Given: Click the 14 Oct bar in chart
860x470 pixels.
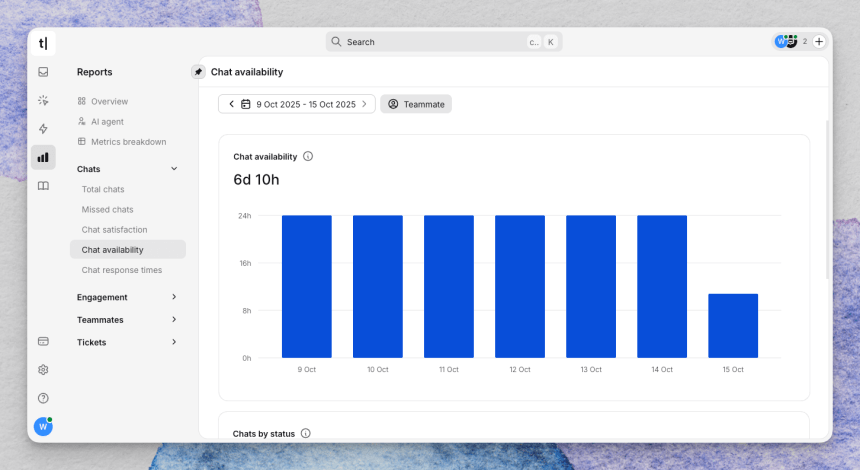Looking at the screenshot, I should click(662, 286).
